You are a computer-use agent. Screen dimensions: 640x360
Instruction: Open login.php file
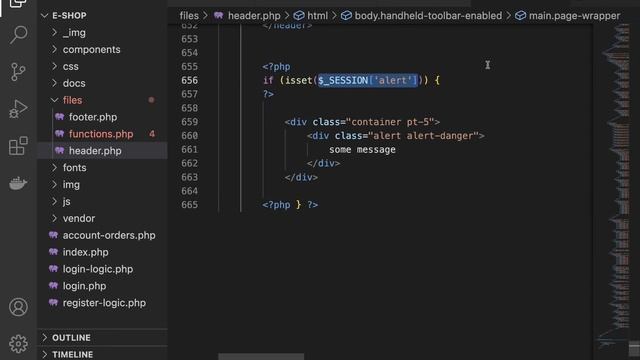coord(84,286)
